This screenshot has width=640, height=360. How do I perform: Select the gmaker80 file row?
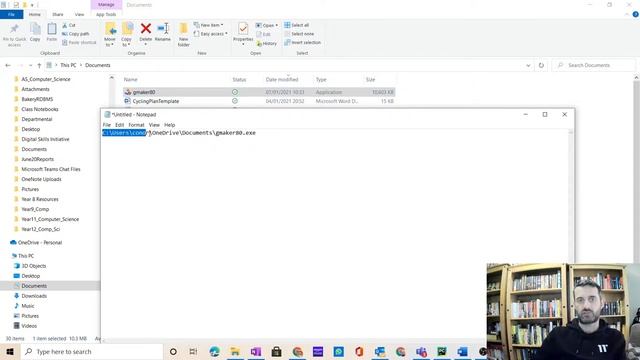[259, 92]
